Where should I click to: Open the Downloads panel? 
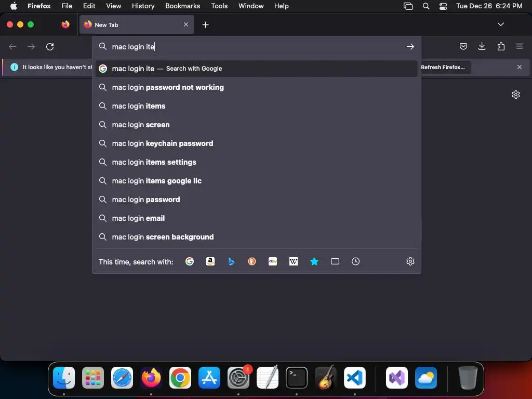click(x=482, y=46)
